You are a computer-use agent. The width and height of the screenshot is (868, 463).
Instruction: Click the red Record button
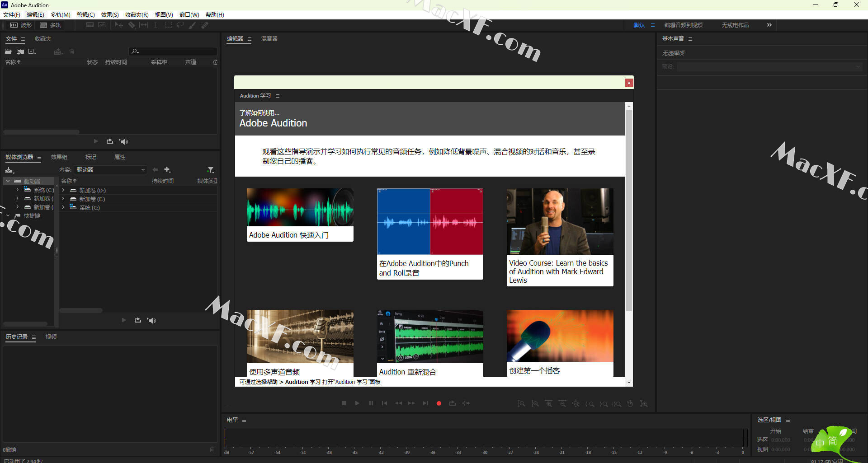coord(439,403)
